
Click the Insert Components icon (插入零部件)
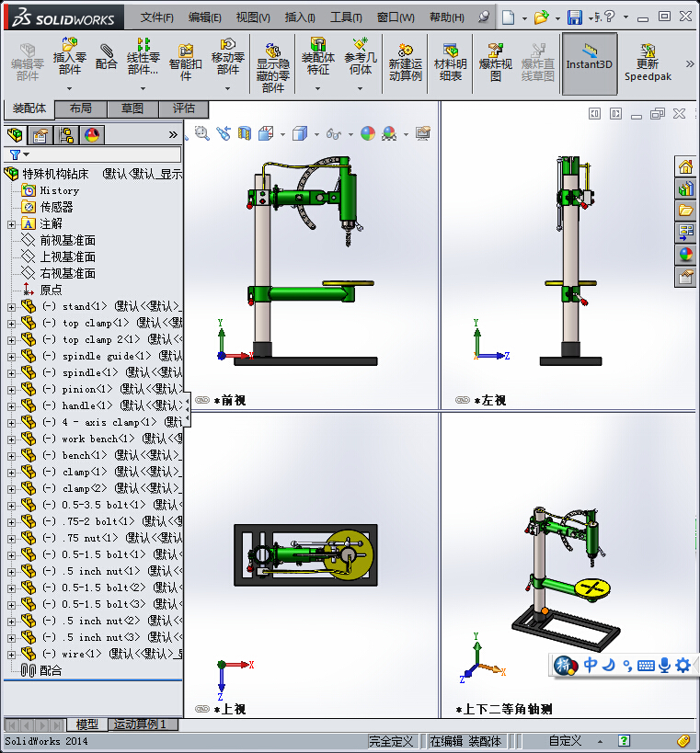pyautogui.click(x=69, y=57)
